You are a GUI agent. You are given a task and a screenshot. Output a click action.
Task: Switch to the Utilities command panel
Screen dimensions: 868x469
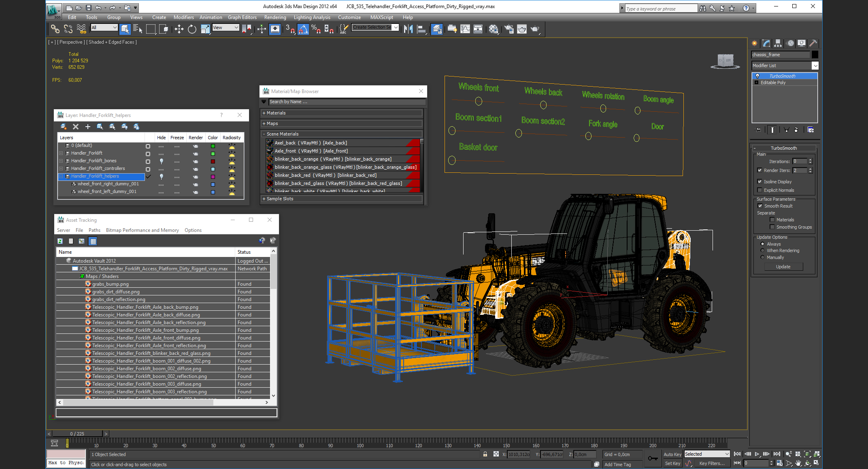(x=813, y=43)
